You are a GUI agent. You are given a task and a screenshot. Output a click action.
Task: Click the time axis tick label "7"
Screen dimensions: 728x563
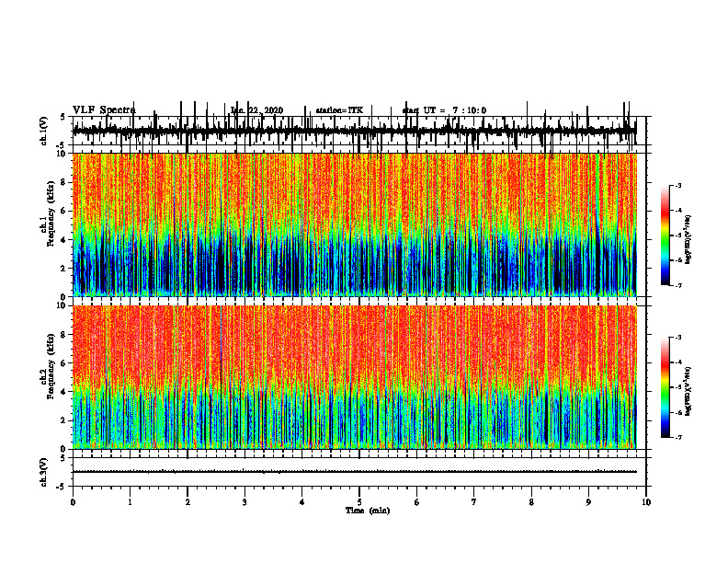474,502
